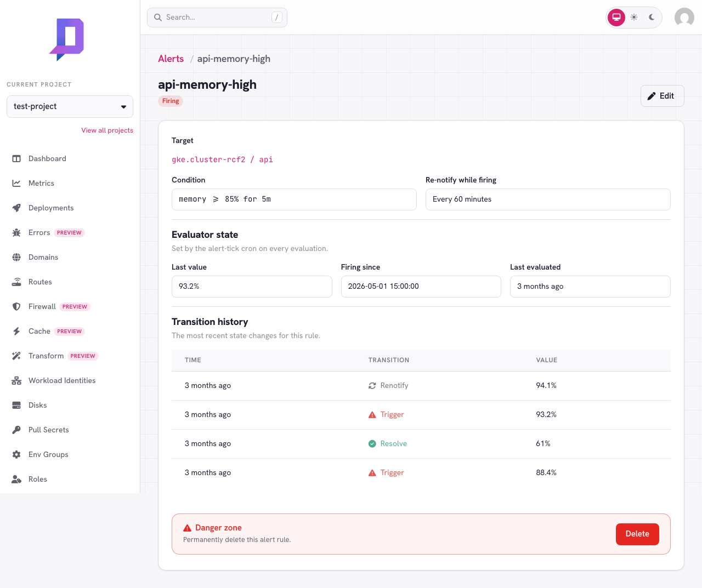Switch to dark theme
Image resolution: width=702 pixels, height=588 pixels.
[652, 18]
